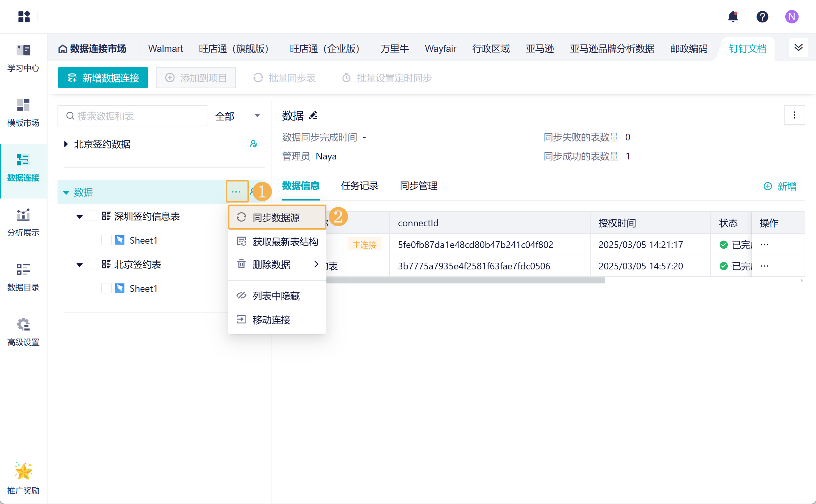Viewport: 816px width, 504px height.
Task: Click the user icon beside 北京签约数据
Action: [253, 144]
